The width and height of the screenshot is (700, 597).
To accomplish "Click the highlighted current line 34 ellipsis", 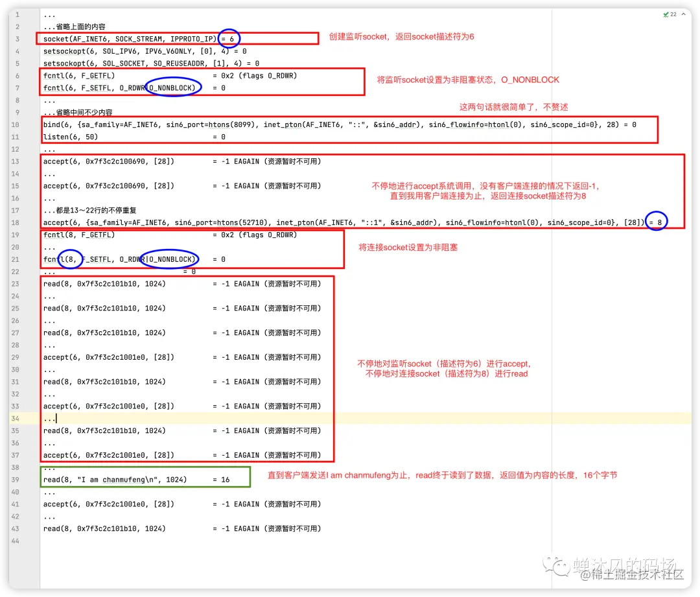I will coord(49,418).
